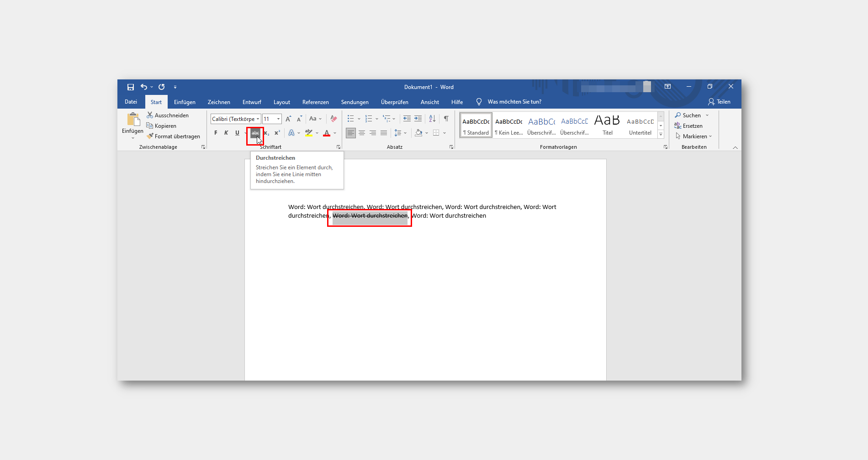The height and width of the screenshot is (460, 868).
Task: Select the Untertitel style
Action: click(640, 125)
